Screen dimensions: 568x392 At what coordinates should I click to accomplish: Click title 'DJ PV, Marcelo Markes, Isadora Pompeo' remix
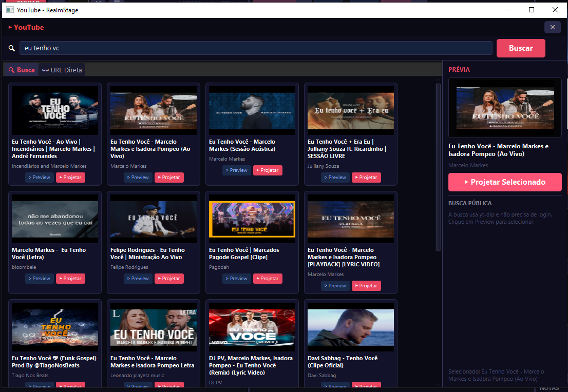tap(251, 365)
